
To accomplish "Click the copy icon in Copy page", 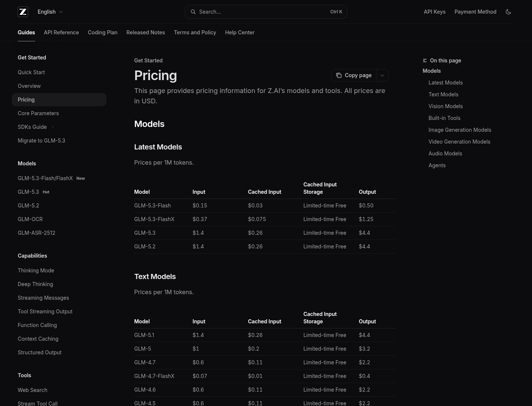I will [x=339, y=75].
